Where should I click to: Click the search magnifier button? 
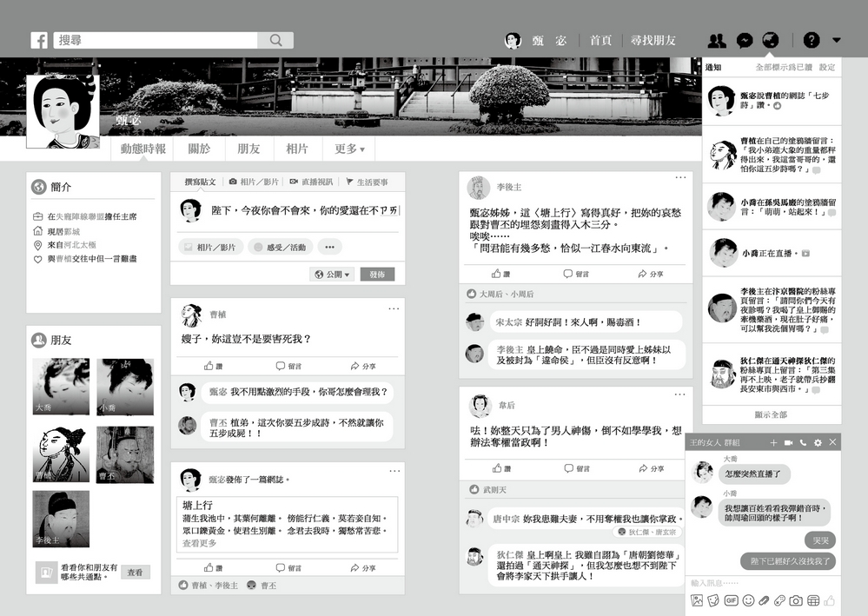275,41
